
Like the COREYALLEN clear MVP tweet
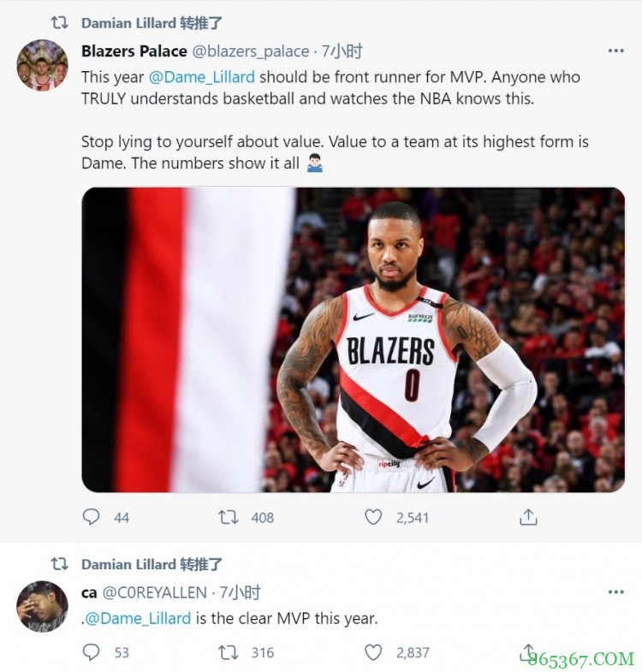click(373, 652)
